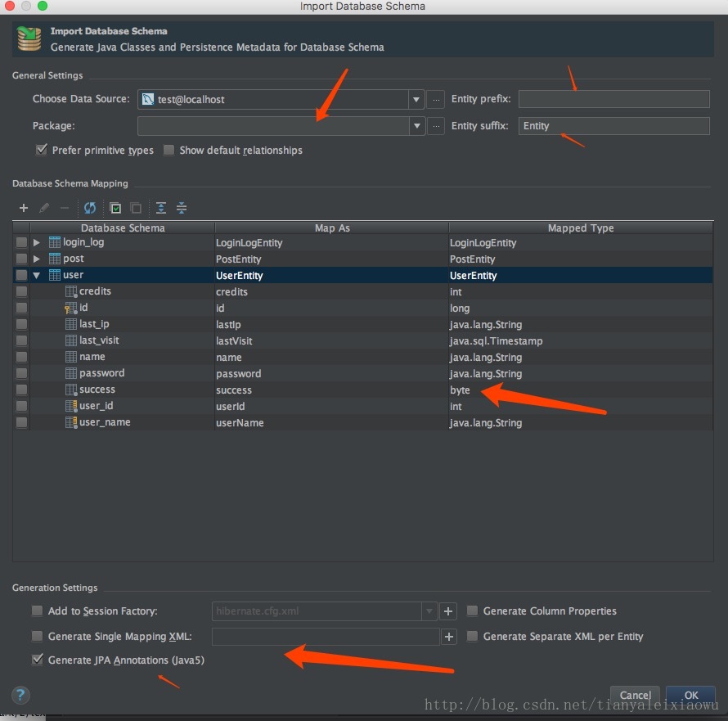Select the password column row

(363, 373)
